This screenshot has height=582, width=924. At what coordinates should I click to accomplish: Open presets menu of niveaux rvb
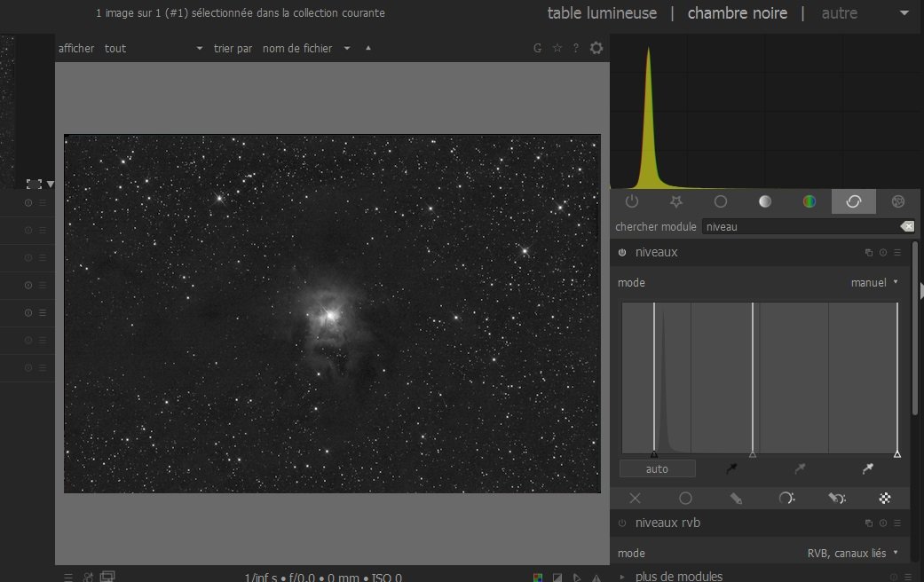tap(896, 523)
